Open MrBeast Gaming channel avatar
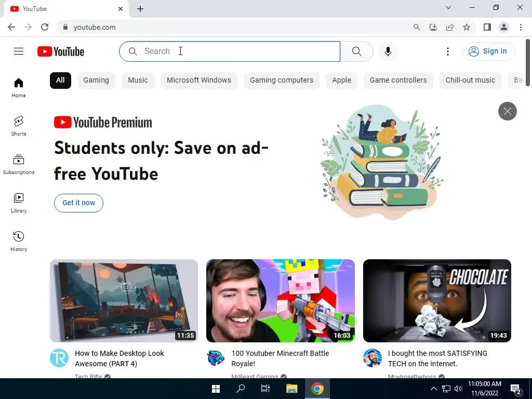 (216, 358)
